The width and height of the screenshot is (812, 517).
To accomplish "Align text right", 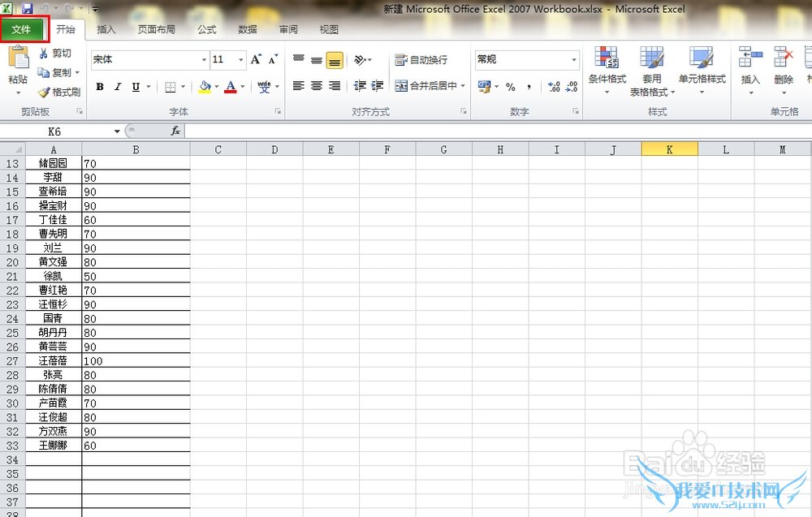I will (x=335, y=86).
